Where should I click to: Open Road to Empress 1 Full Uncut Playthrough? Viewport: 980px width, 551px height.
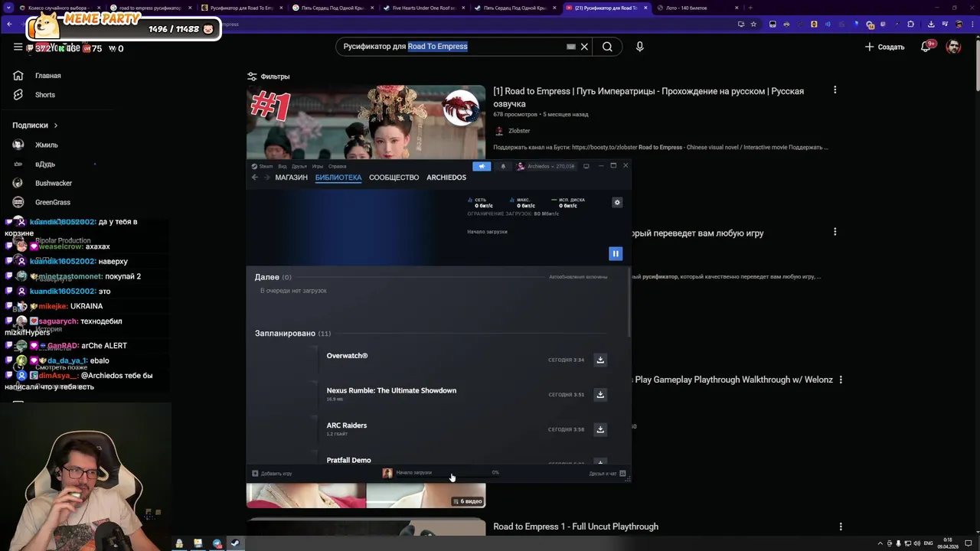pyautogui.click(x=576, y=527)
